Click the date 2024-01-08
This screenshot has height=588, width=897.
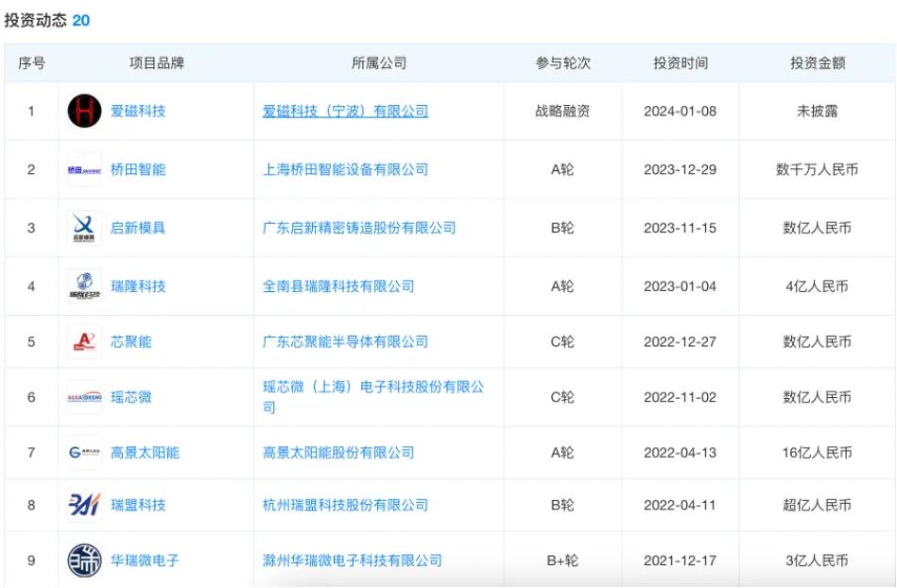(x=681, y=111)
